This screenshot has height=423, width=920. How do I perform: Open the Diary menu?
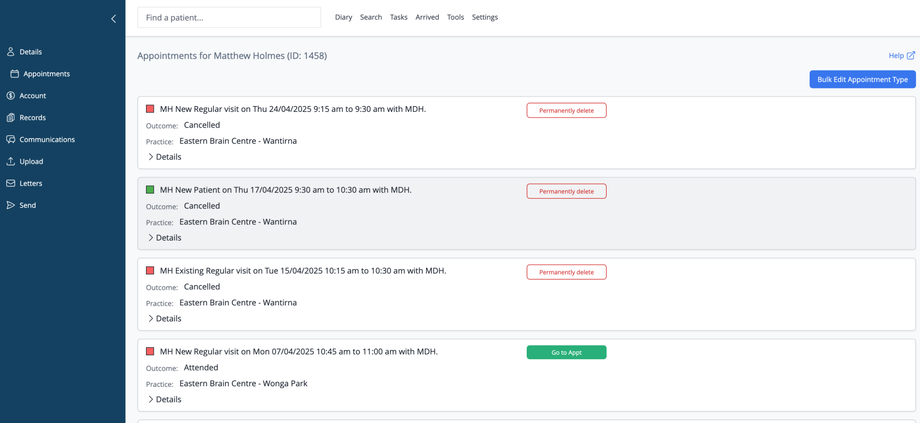point(343,17)
